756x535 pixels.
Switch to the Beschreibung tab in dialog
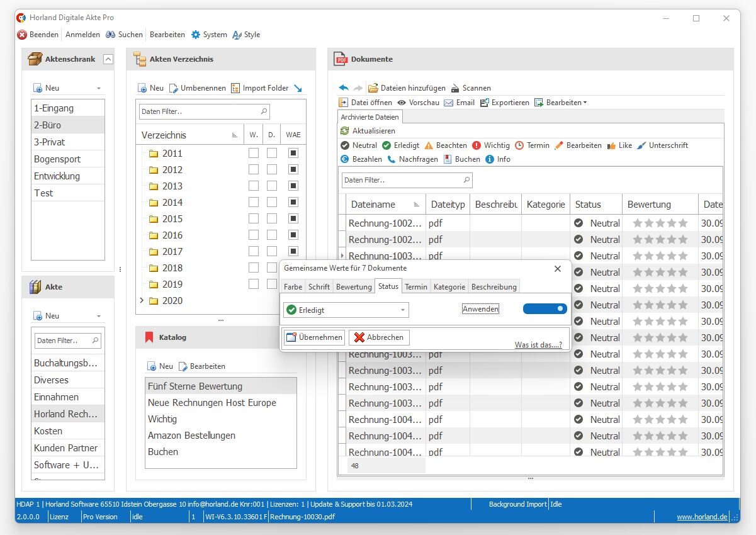pyautogui.click(x=494, y=286)
